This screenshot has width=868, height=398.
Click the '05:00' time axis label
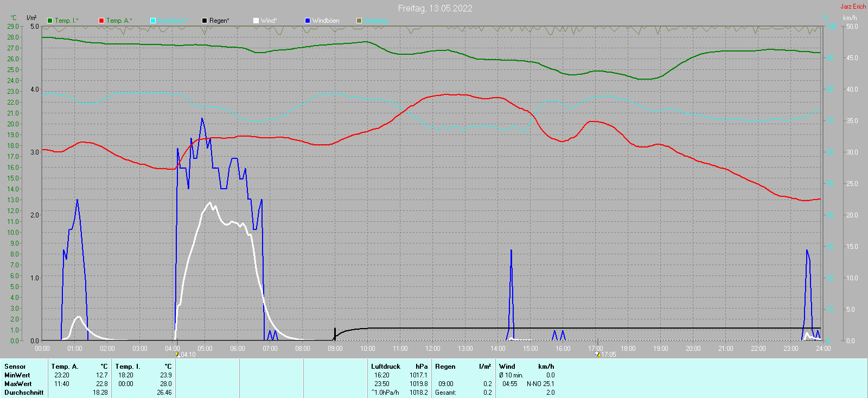click(205, 349)
